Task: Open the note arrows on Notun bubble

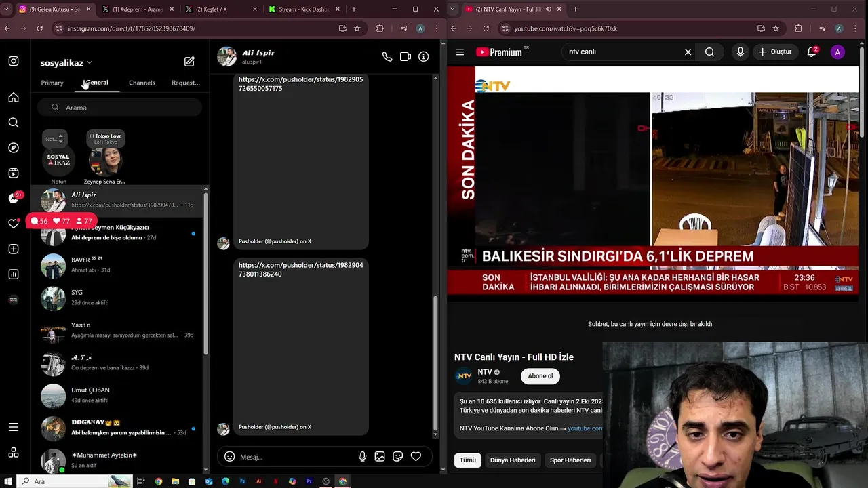Action: click(60, 138)
